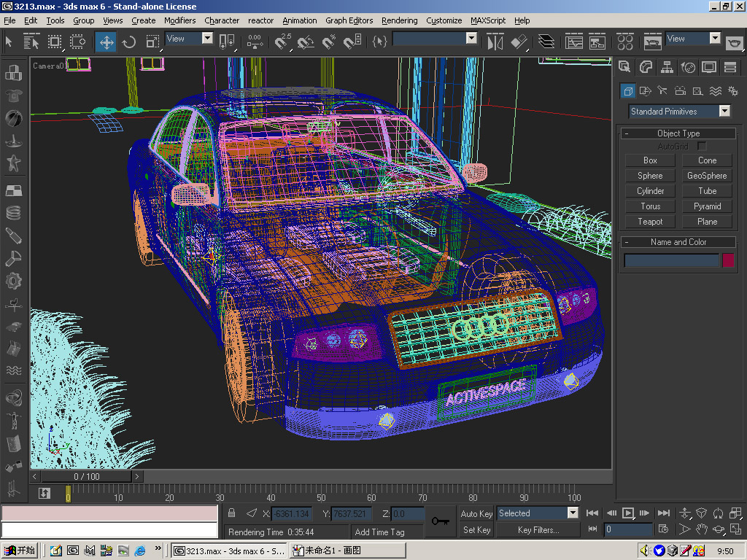Toggle Percent Snap
Image resolution: width=747 pixels, height=560 pixels.
coord(329,42)
